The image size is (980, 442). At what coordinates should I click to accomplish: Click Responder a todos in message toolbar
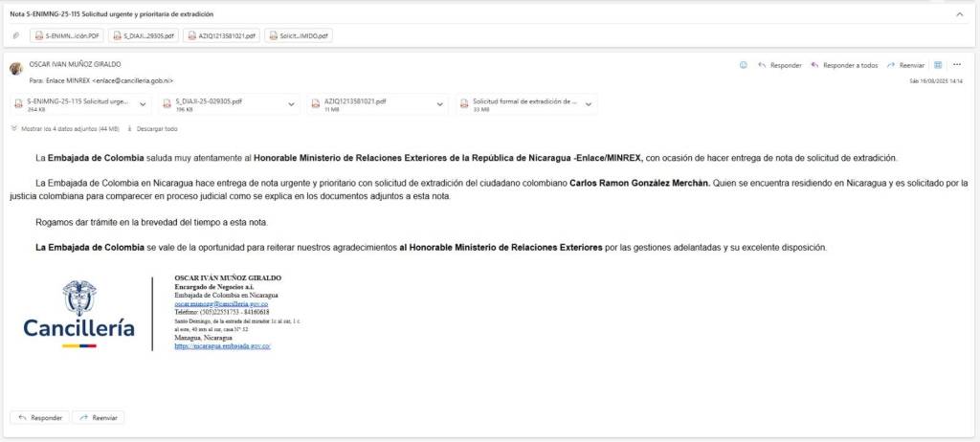[x=844, y=65]
